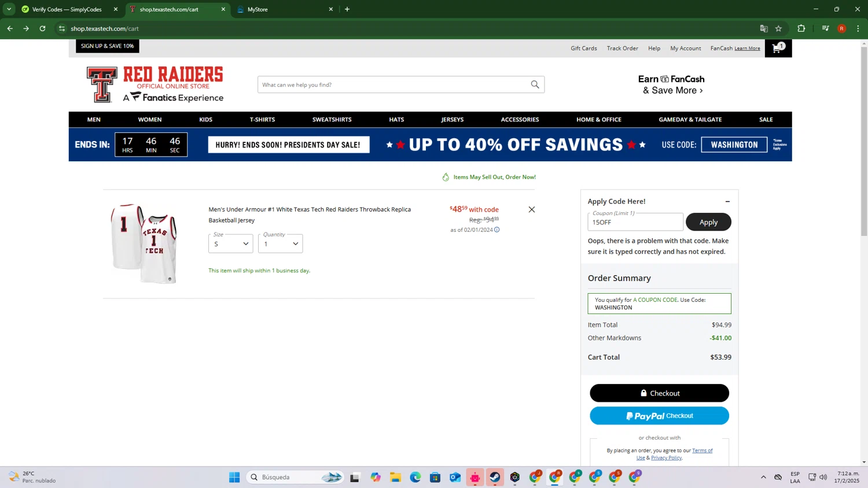868x488 pixels.
Task: Open the T-SHIRTS menu
Action: pos(262,120)
